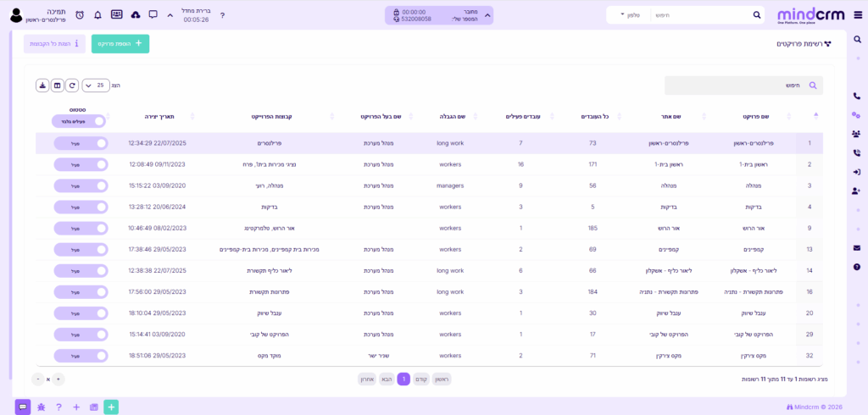The image size is (868, 415).
Task: Toggle status for אור הרוש project
Action: (x=81, y=228)
